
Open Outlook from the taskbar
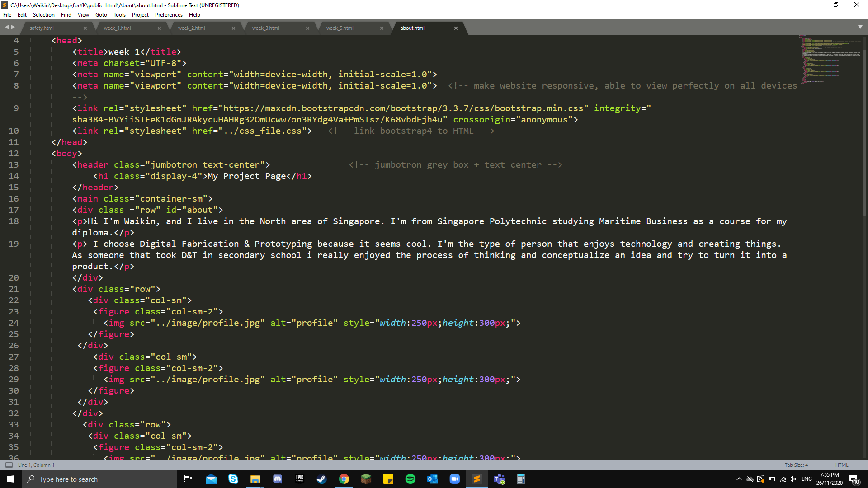433,479
